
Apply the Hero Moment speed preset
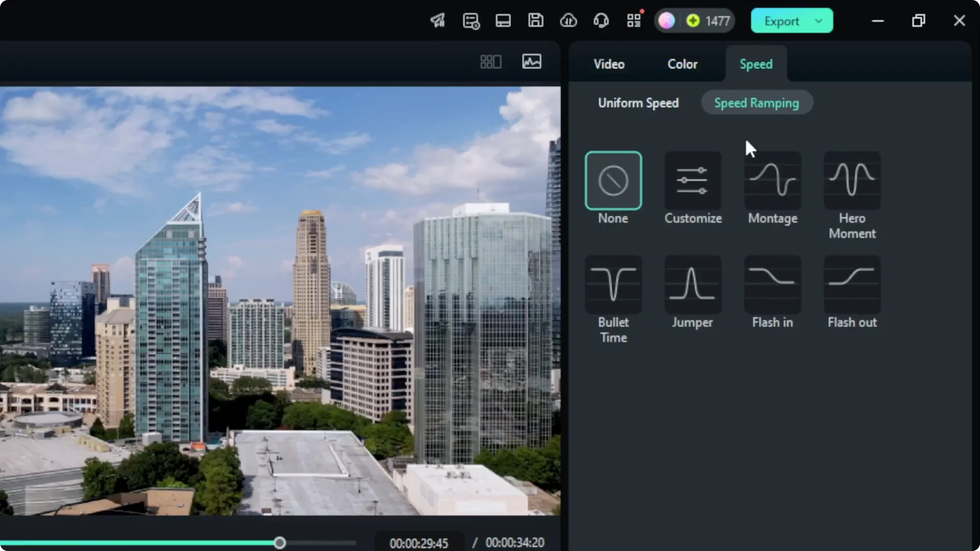point(851,181)
